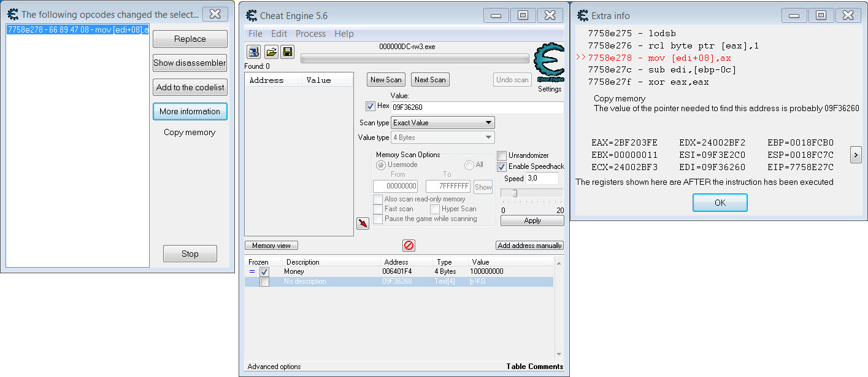
Task: Click the arrow button beside the registers
Action: [x=856, y=155]
